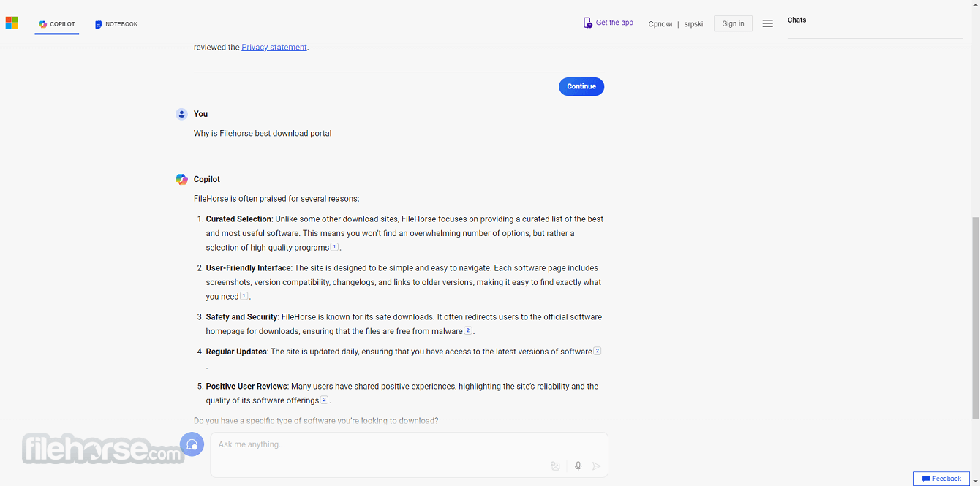Click the Regular Updates heading text
The image size is (980, 486).
236,352
